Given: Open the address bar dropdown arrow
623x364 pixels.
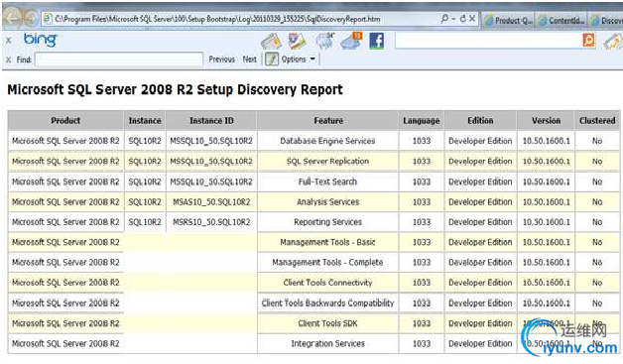Looking at the screenshot, I should click(x=453, y=19).
